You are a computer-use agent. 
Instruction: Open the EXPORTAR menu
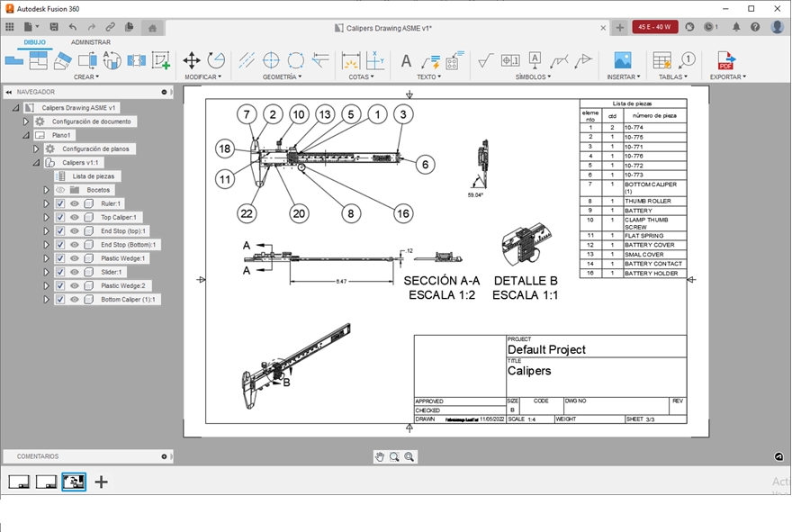pyautogui.click(x=728, y=77)
